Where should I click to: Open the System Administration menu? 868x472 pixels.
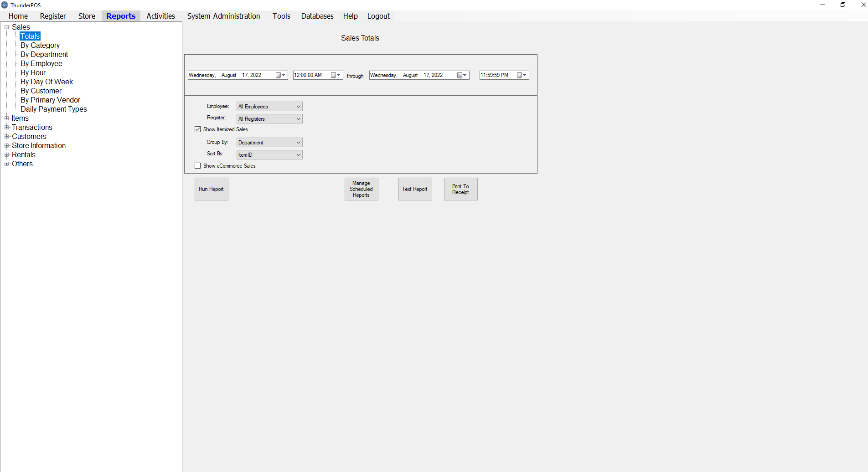coord(223,16)
